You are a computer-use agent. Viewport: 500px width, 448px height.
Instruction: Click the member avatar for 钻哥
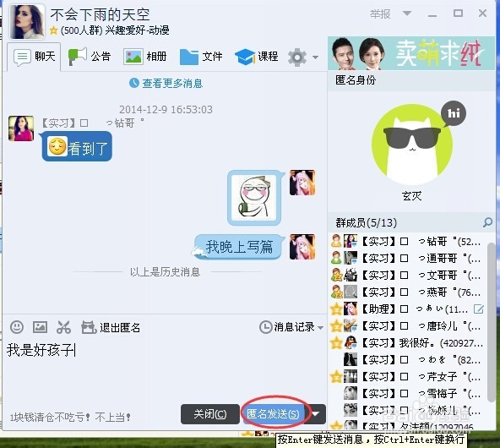click(x=351, y=241)
